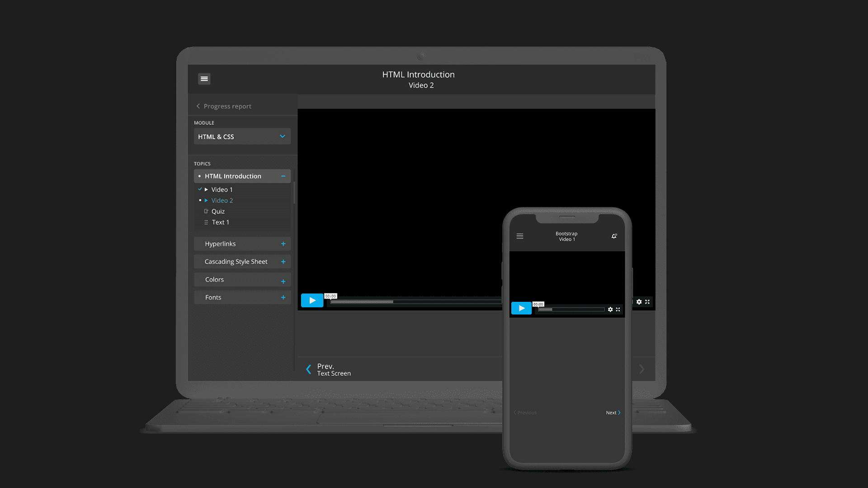Enter fullscreen on the laptop video
The image size is (868, 488).
[x=647, y=302]
